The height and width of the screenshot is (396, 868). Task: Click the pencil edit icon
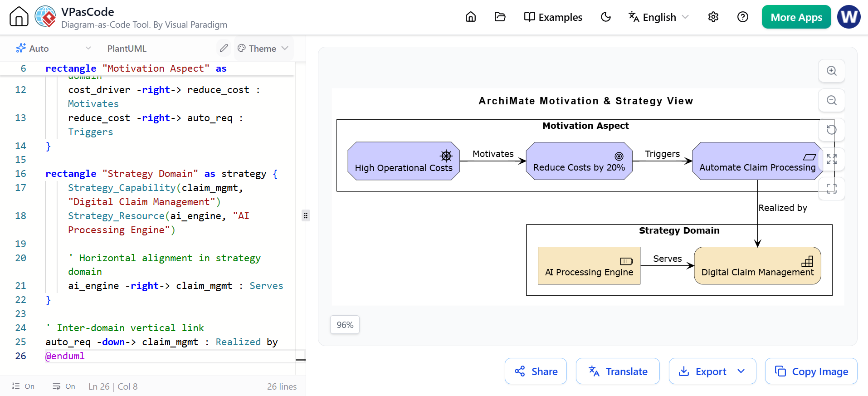click(224, 48)
